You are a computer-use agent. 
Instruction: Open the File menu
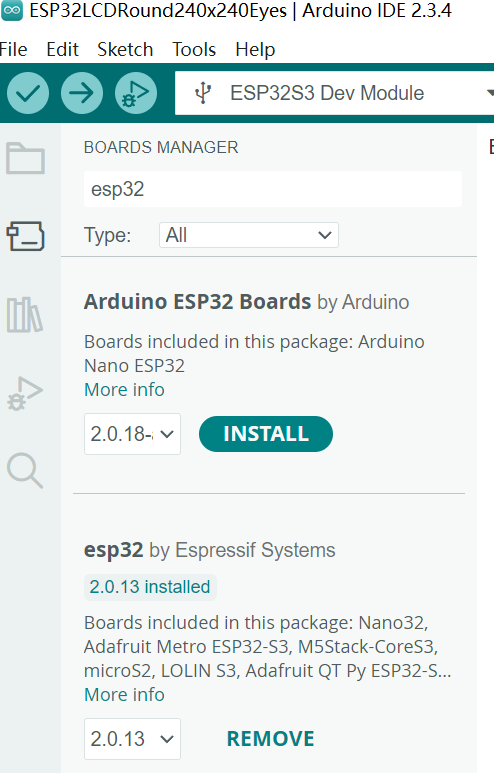(x=13, y=50)
